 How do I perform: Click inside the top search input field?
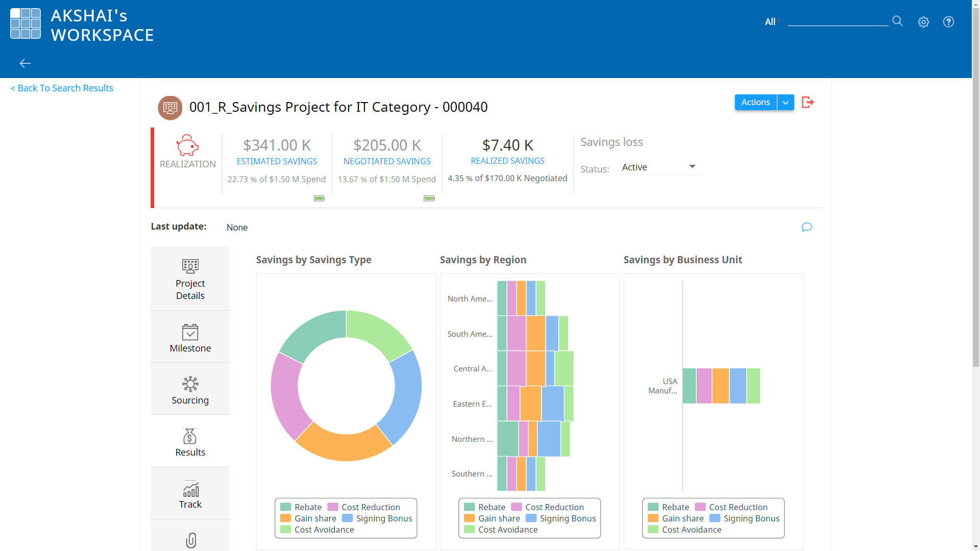838,22
